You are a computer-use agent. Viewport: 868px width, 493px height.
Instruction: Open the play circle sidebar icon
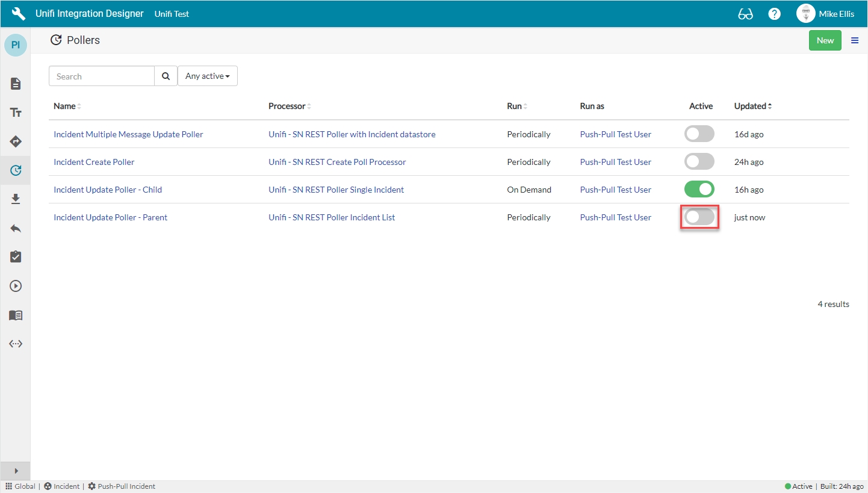click(x=16, y=286)
